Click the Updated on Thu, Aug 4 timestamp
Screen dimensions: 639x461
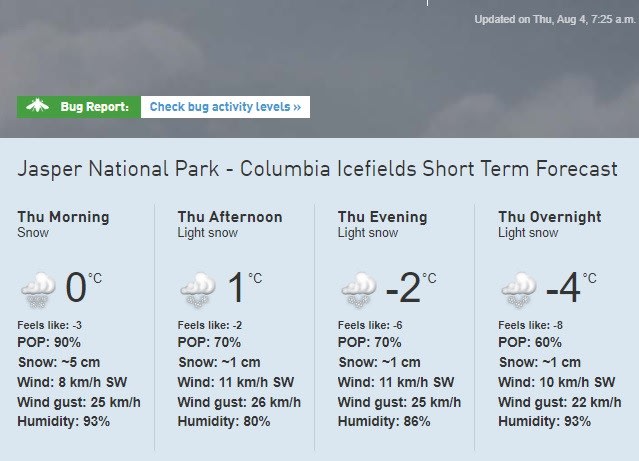pos(555,19)
